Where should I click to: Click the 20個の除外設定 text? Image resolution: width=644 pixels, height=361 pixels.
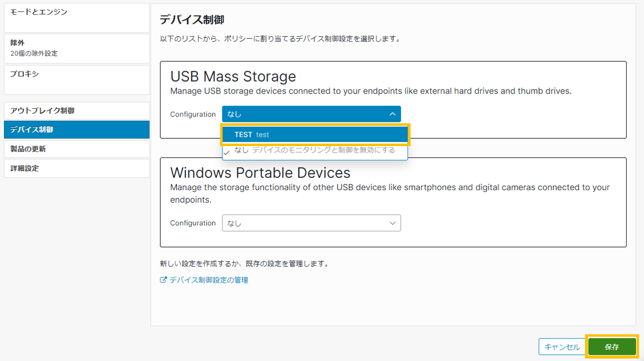click(x=34, y=53)
